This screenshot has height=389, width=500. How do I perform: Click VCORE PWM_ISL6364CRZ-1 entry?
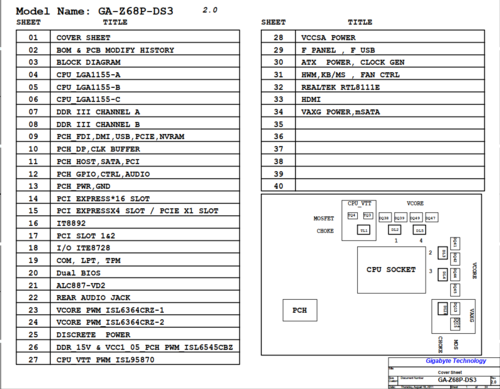[110, 310]
